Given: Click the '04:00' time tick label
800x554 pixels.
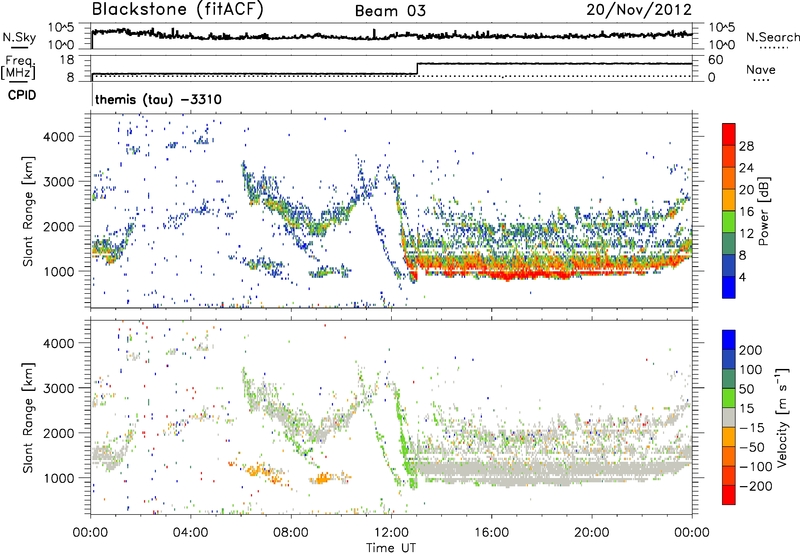Looking at the screenshot, I should (190, 533).
